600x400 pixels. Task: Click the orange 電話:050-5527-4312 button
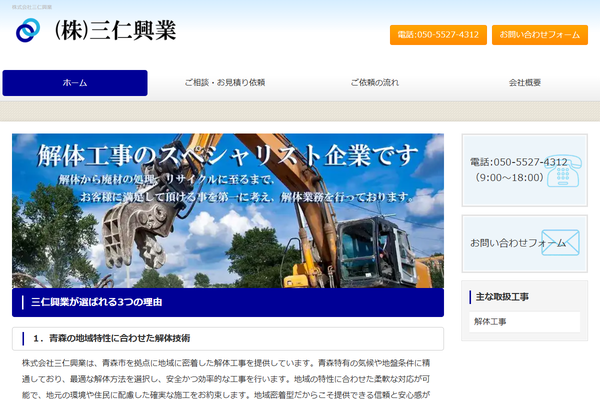438,35
